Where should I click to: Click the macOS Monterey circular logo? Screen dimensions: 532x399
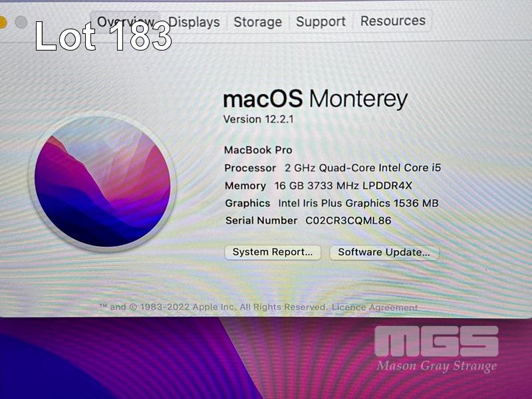point(102,182)
